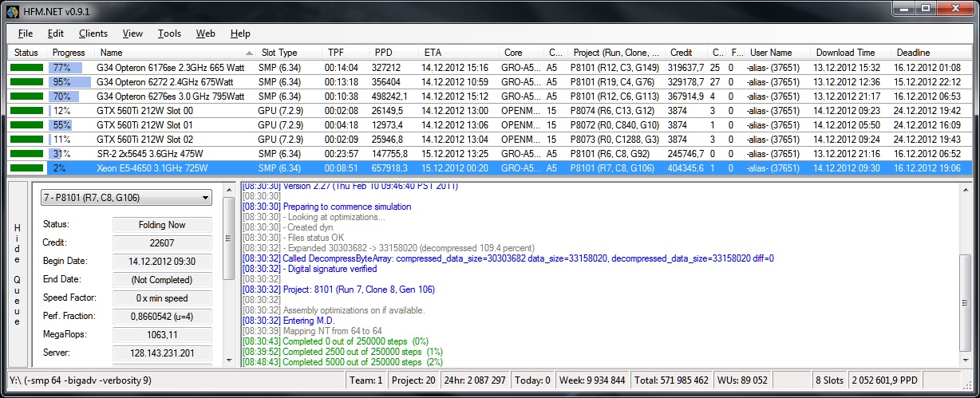Click the PPD cell 657918,3
Viewport: 980px width, 398px height.
point(393,167)
